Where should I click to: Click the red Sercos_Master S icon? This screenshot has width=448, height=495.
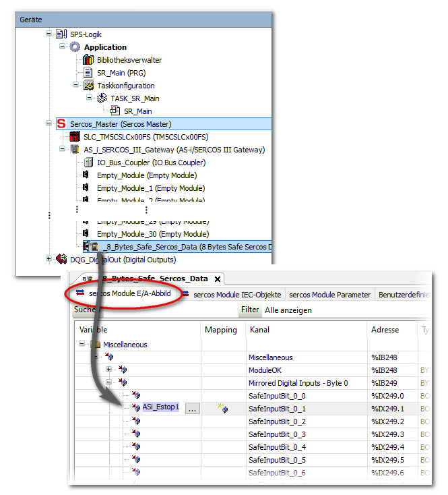[x=62, y=124]
